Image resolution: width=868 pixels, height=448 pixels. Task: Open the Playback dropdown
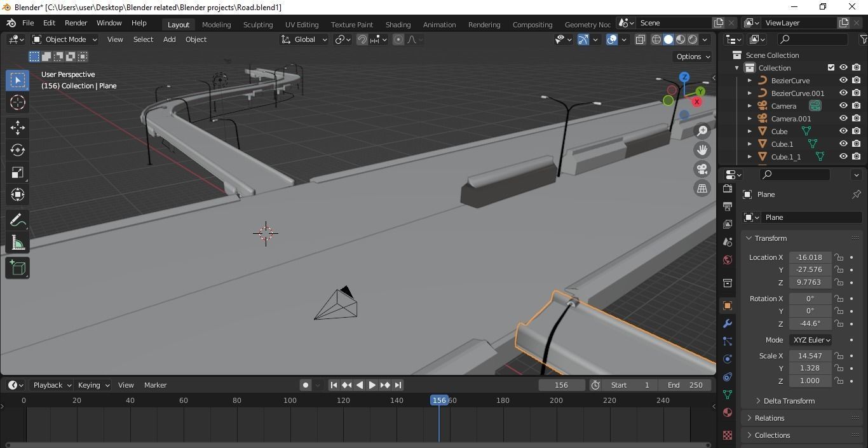[x=51, y=385]
